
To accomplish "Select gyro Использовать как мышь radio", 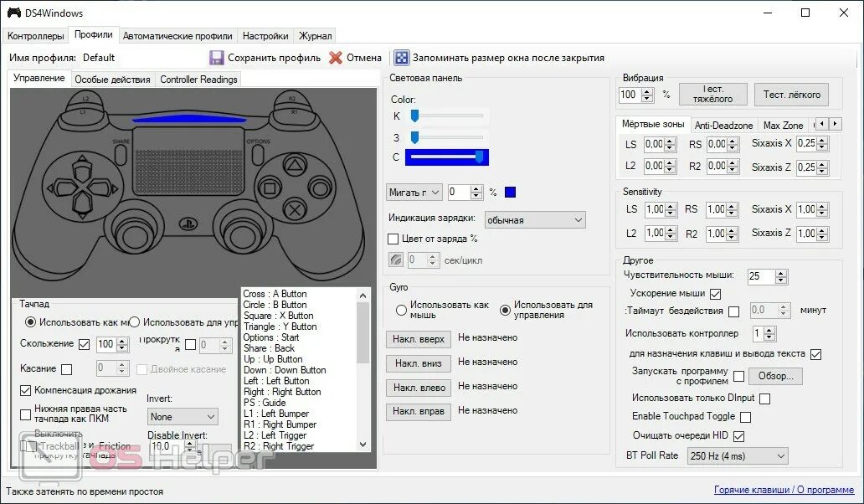I will pos(401,310).
